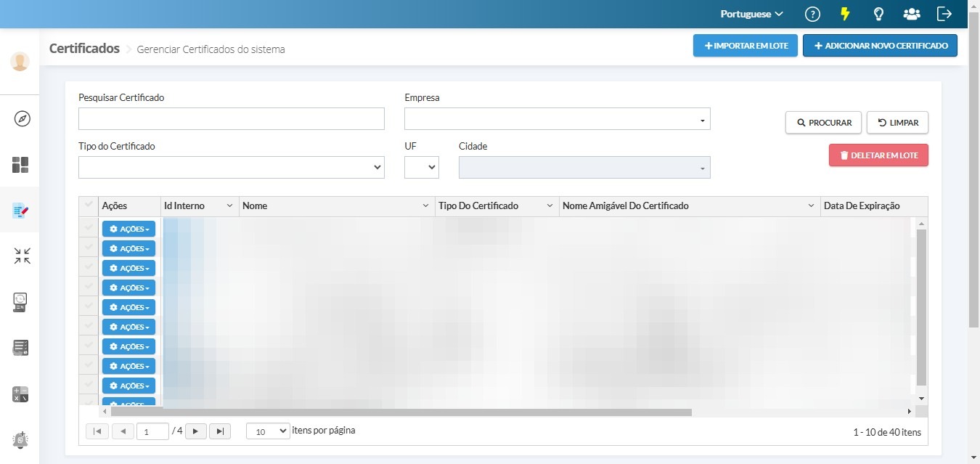Click the table's horizontal scrollbar thumb
This screenshot has height=464, width=980.
tap(401, 412)
